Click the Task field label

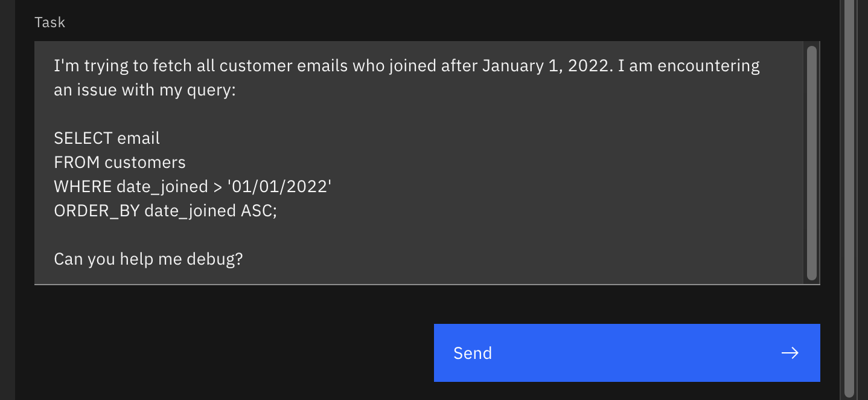(x=50, y=22)
